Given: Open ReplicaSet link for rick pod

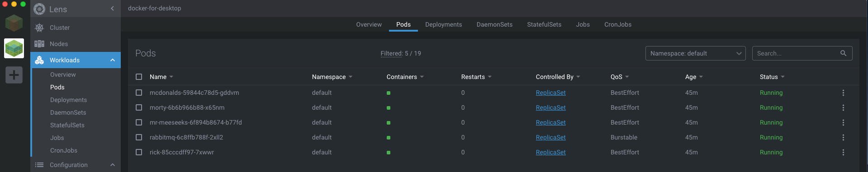Looking at the screenshot, I should pyautogui.click(x=550, y=152).
